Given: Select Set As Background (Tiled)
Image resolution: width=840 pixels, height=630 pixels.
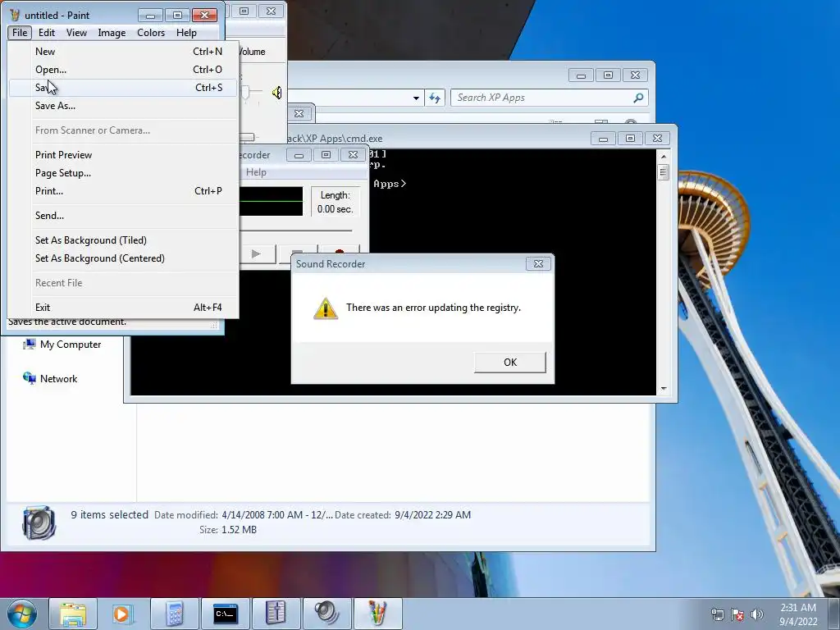Looking at the screenshot, I should pos(123,240).
